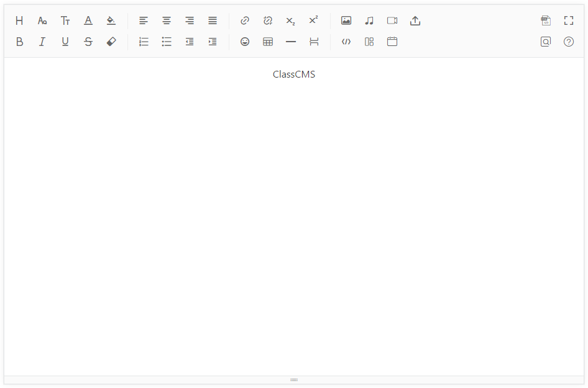This screenshot has height=388, width=588.
Task: Click the ClassCMS text in the editor
Action: point(294,74)
